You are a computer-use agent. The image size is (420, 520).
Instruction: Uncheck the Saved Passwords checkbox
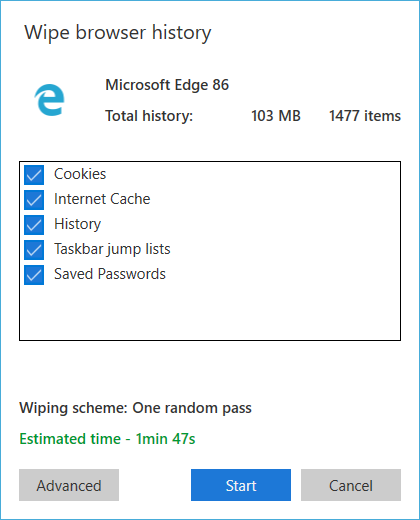coord(34,275)
